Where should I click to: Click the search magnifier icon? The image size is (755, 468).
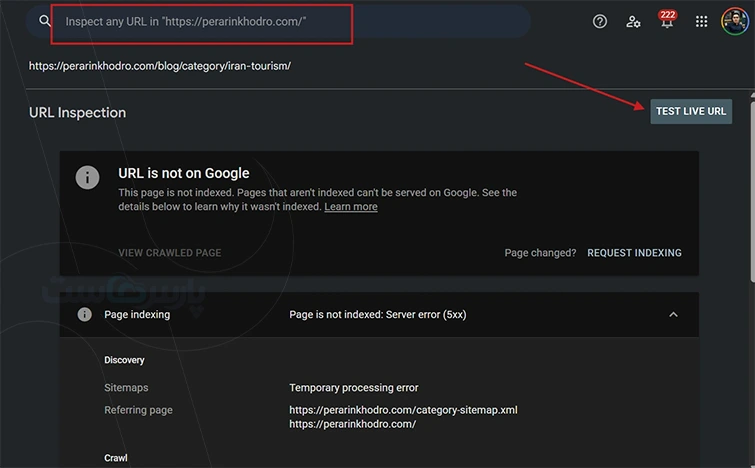pos(45,21)
